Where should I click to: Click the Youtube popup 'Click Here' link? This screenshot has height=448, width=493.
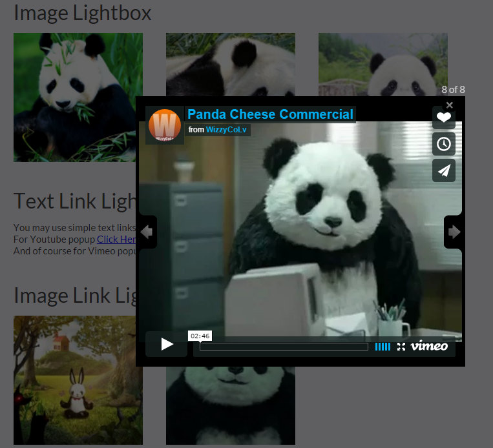click(116, 239)
